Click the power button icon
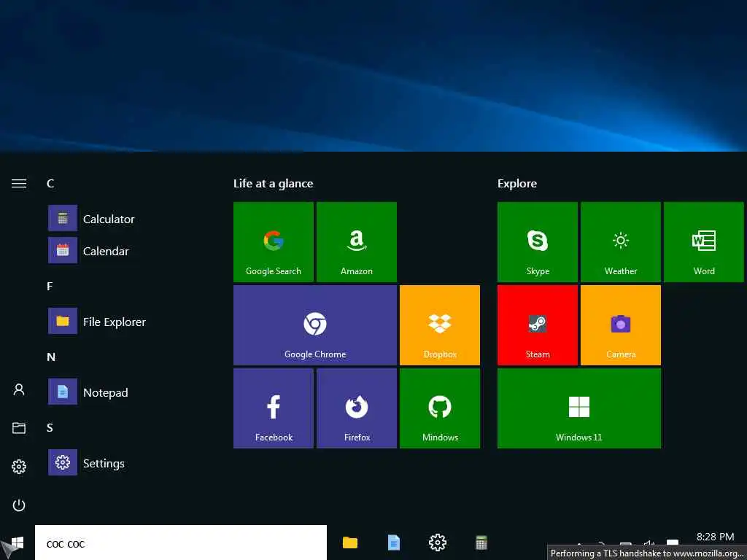 coord(19,505)
